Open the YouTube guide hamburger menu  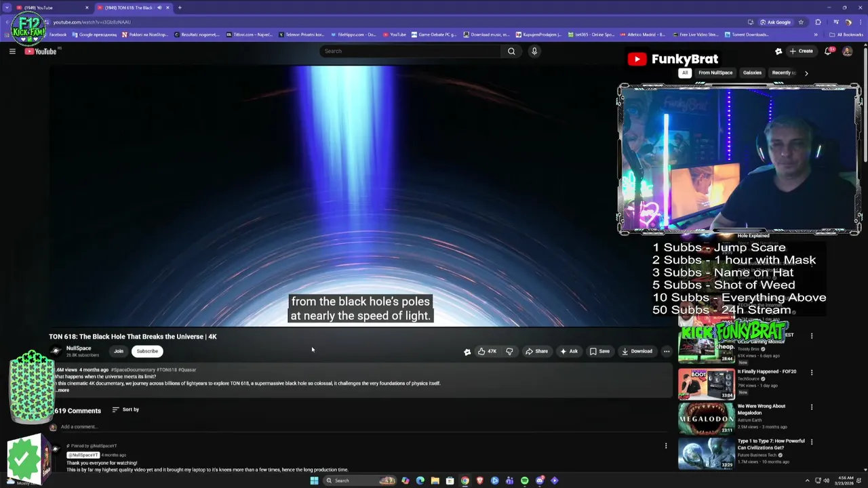coord(12,51)
